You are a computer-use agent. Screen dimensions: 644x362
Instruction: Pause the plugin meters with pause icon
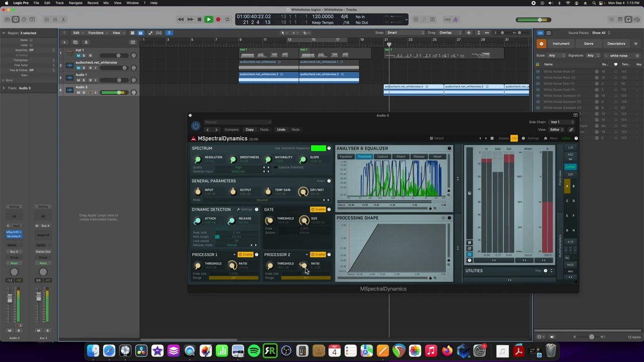pyautogui.click(x=469, y=242)
